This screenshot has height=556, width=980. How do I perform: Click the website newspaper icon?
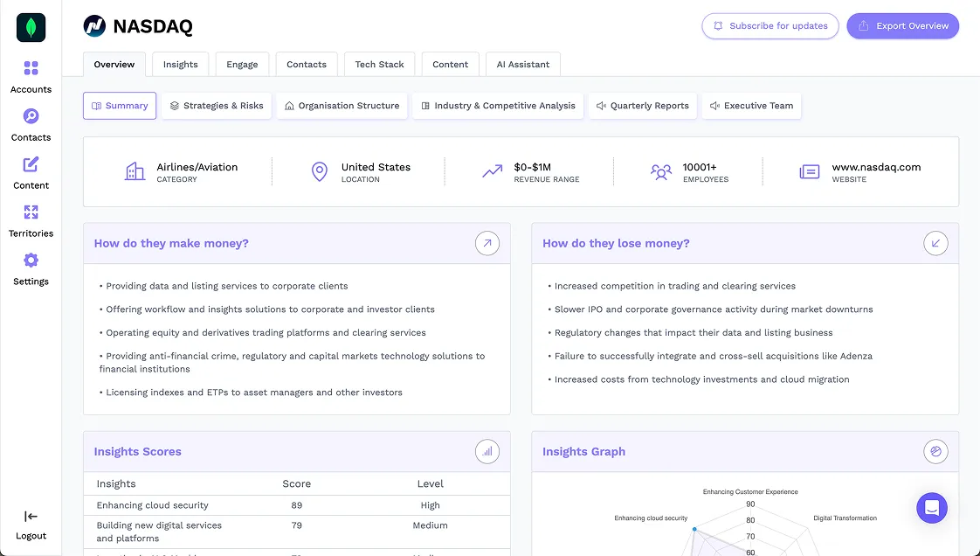(810, 171)
